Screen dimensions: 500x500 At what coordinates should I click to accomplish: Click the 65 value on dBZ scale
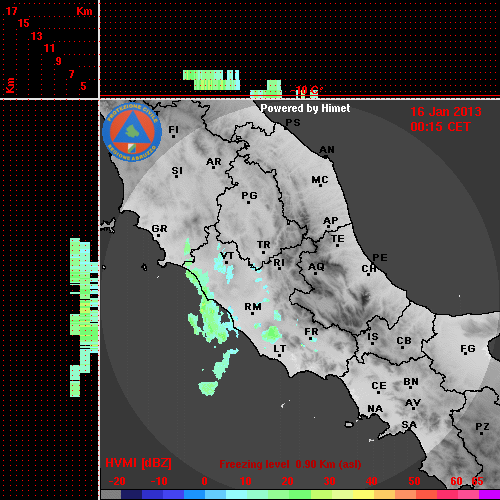point(477,481)
